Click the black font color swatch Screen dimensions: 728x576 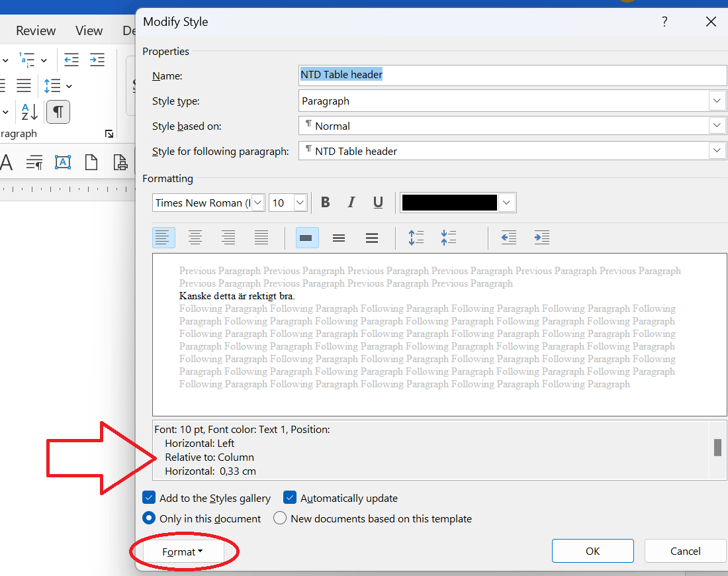[x=449, y=203]
